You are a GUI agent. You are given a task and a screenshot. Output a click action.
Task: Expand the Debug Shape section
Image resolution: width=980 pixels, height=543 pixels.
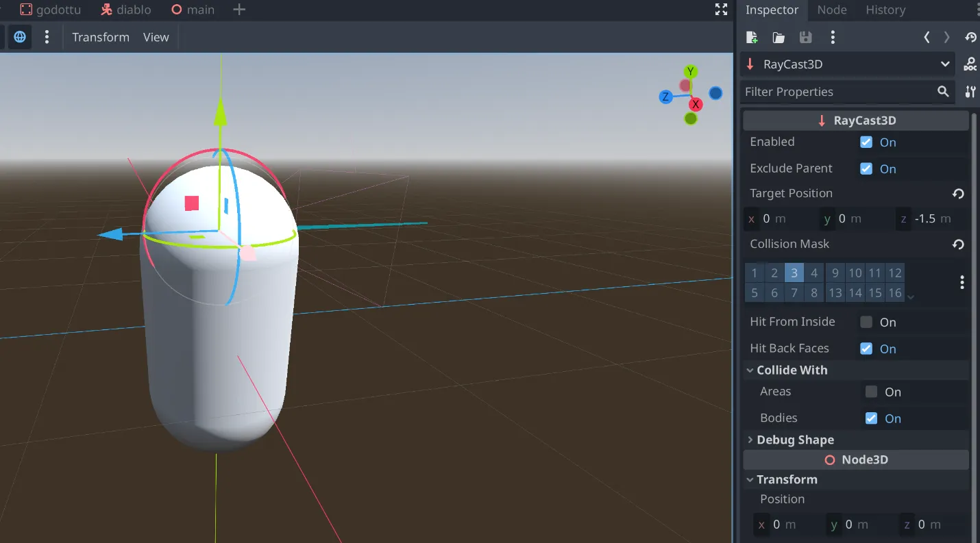point(795,440)
